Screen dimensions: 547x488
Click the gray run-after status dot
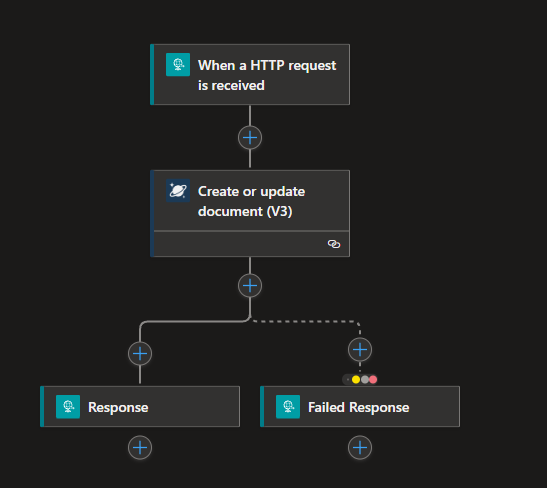tap(365, 380)
